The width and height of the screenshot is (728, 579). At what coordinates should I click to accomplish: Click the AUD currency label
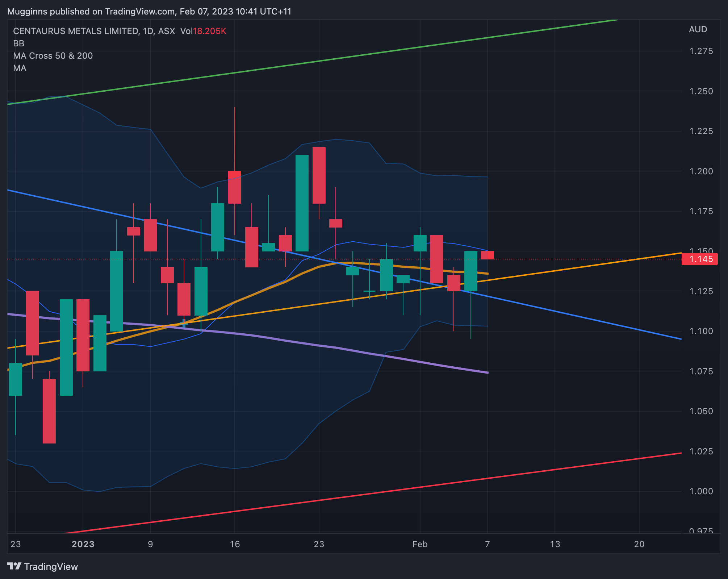pyautogui.click(x=698, y=29)
